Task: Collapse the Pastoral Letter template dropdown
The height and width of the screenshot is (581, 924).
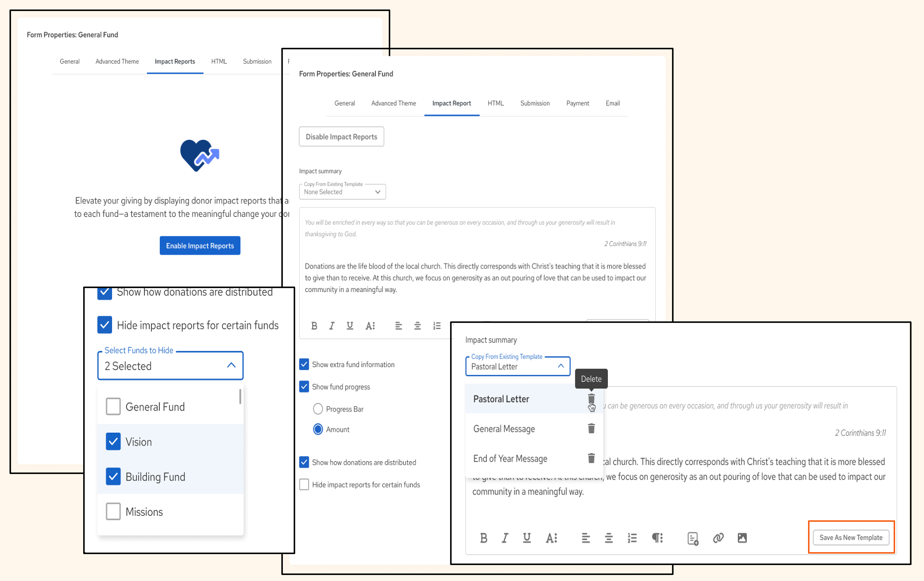Action: click(x=561, y=366)
